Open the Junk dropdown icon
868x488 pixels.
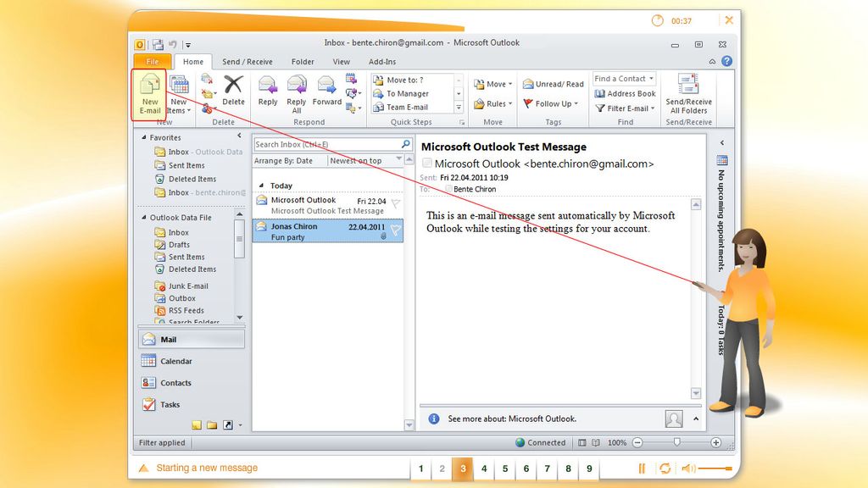pyautogui.click(x=209, y=108)
